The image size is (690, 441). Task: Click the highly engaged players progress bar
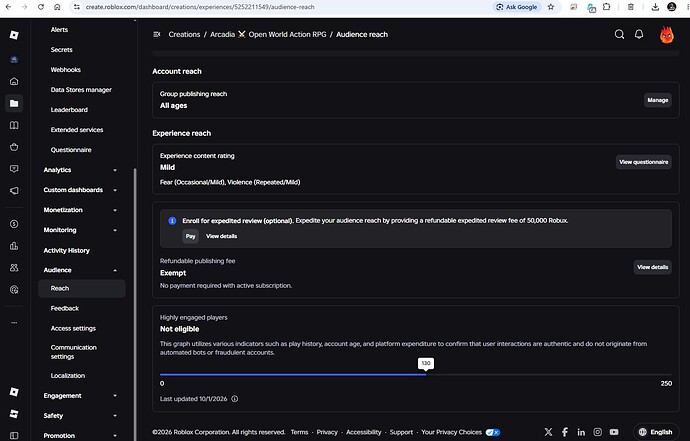[416, 375]
